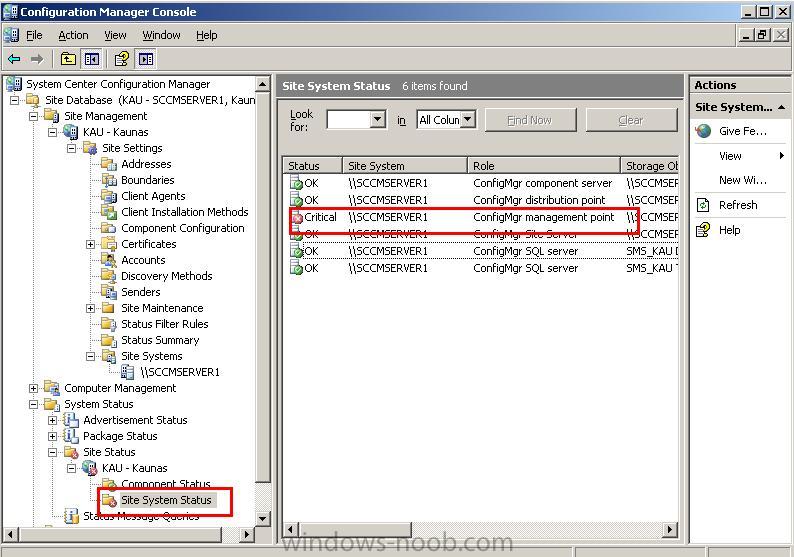Select the Client Installation Methods icon
The height and width of the screenshot is (557, 794).
pos(109,212)
